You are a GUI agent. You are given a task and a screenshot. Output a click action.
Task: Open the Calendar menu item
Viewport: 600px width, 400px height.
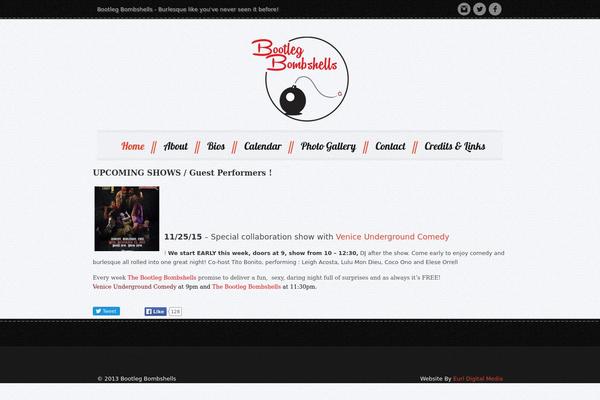(262, 146)
